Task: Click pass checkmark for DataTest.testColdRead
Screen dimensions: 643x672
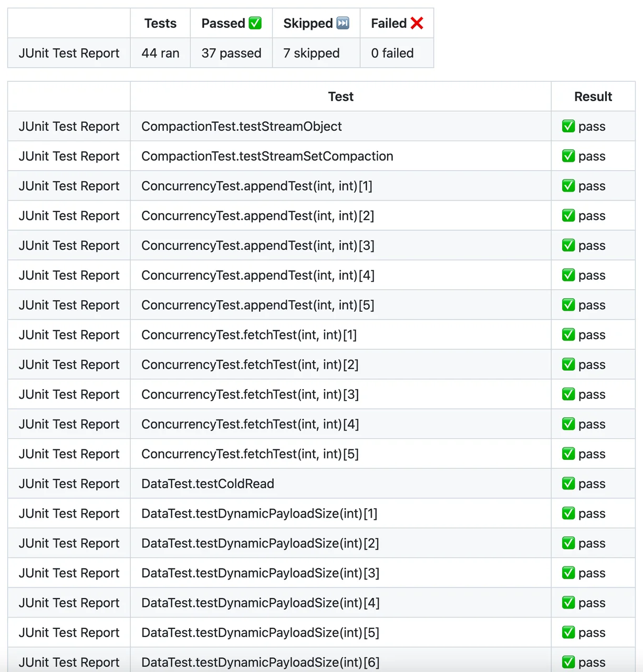Action: click(x=568, y=484)
